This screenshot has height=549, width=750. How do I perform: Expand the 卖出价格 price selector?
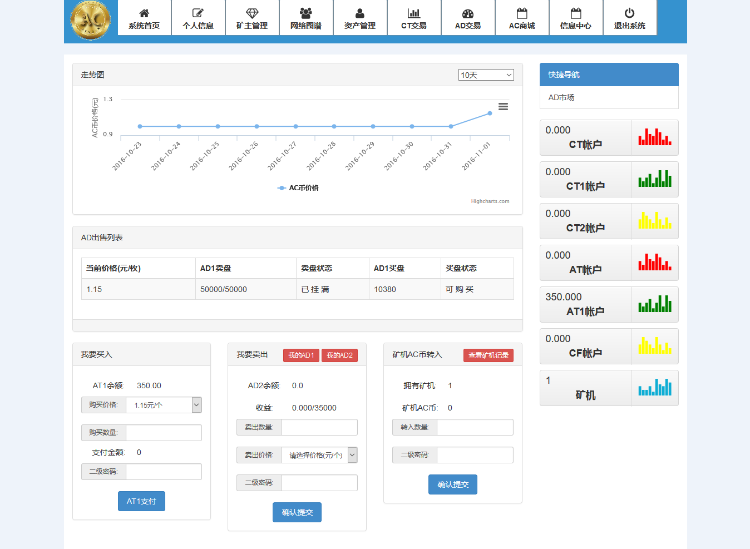point(320,455)
